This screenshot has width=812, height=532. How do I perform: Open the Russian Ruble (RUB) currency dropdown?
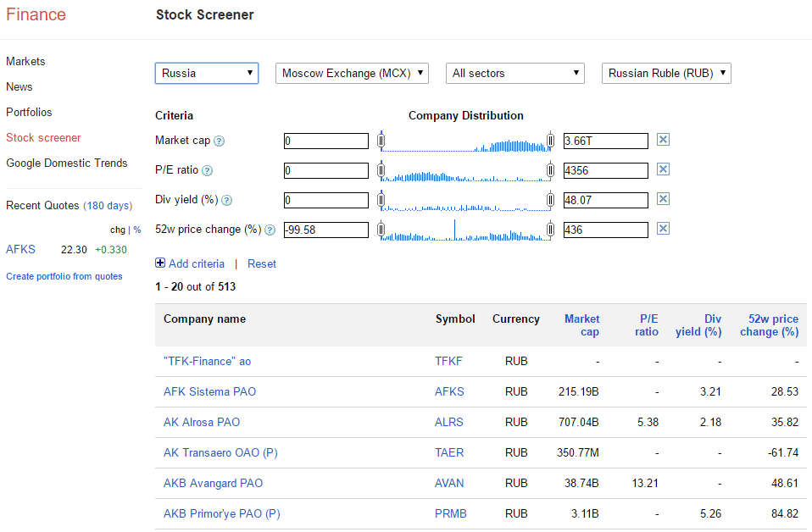point(666,73)
